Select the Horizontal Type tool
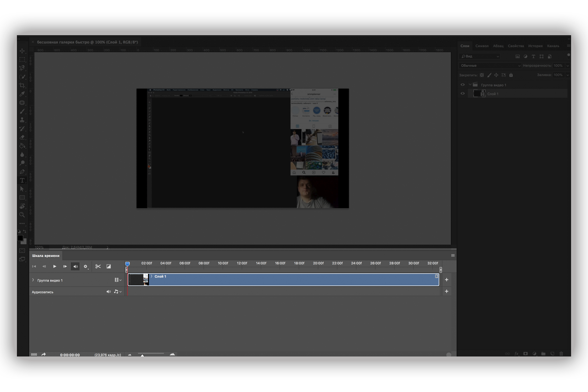The width and height of the screenshot is (588, 392). (x=22, y=180)
